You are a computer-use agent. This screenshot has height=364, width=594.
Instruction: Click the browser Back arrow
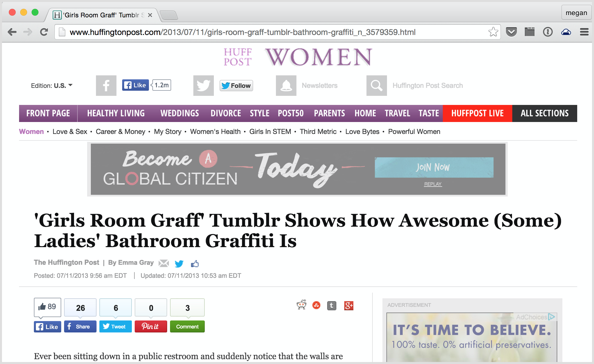[12, 32]
